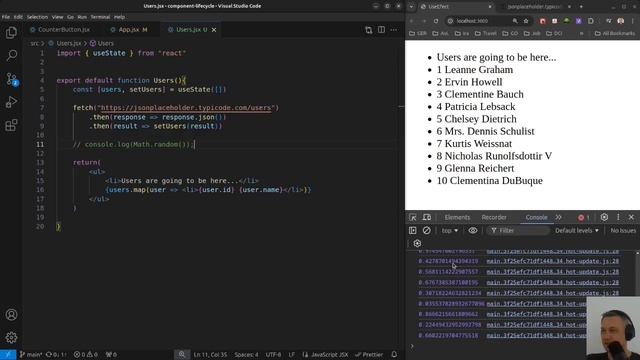Reload the browser page

pos(436,21)
